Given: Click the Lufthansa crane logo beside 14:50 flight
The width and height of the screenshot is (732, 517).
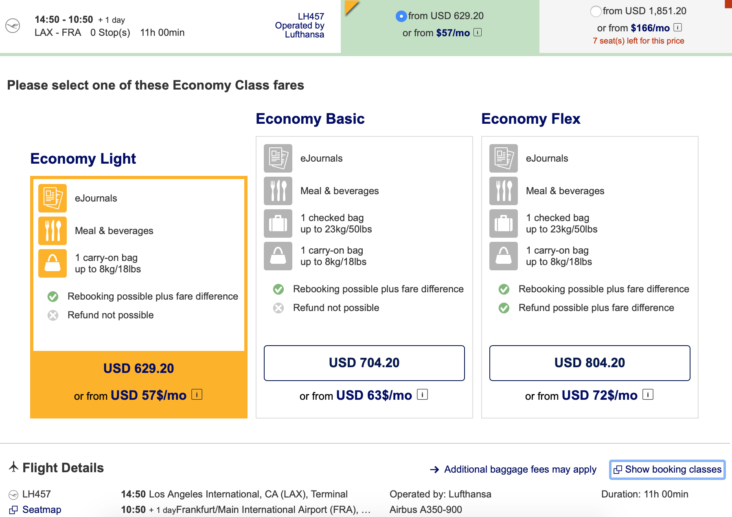Looking at the screenshot, I should pos(13,25).
